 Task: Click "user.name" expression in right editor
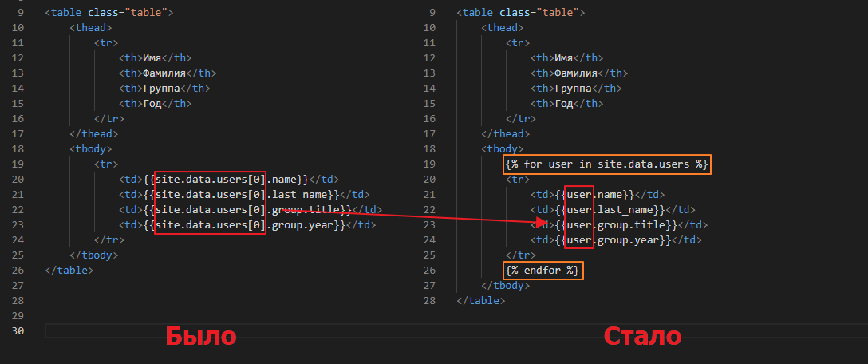[598, 195]
